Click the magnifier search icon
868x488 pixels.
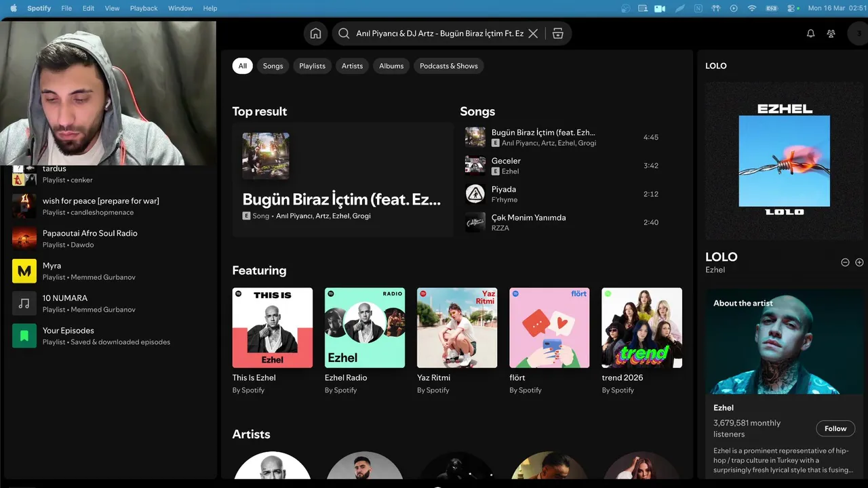(344, 33)
